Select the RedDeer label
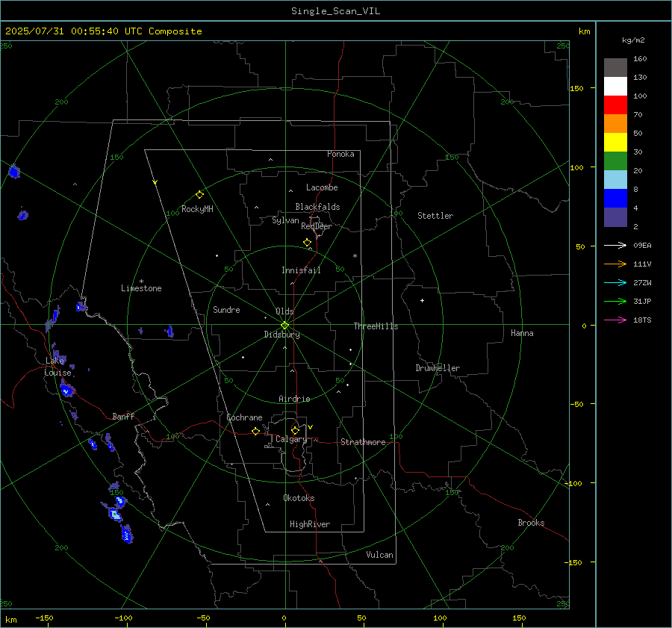 click(317, 226)
